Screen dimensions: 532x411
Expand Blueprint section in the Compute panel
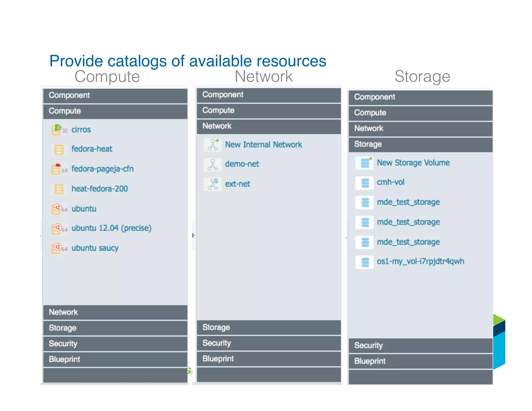tap(115, 360)
